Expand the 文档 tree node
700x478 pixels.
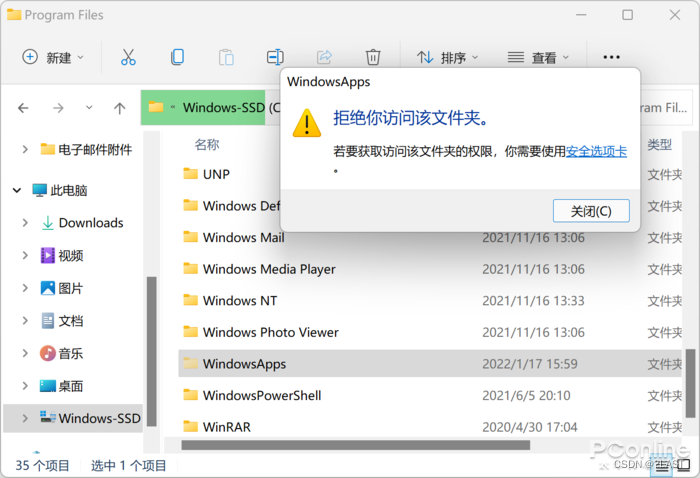pos(25,321)
